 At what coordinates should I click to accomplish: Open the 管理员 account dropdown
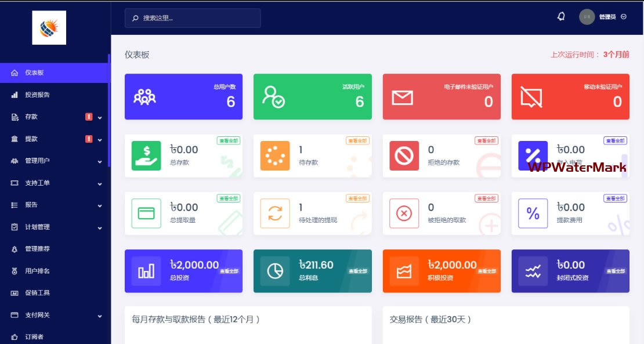(x=604, y=17)
